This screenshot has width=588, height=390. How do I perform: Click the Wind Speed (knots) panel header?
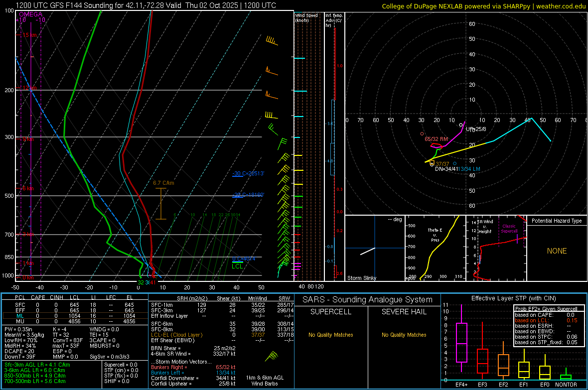(306, 17)
